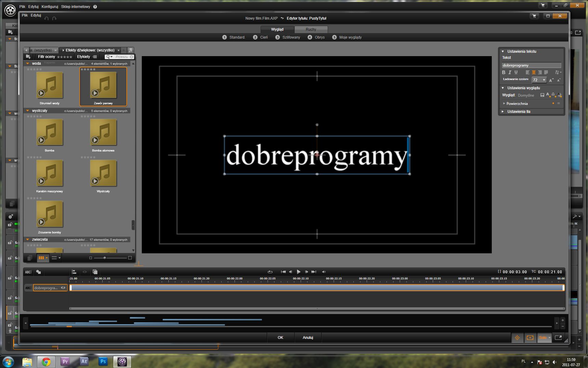Mute the preview audio speaker
Viewport: 588px width, 368px height.
[324, 272]
